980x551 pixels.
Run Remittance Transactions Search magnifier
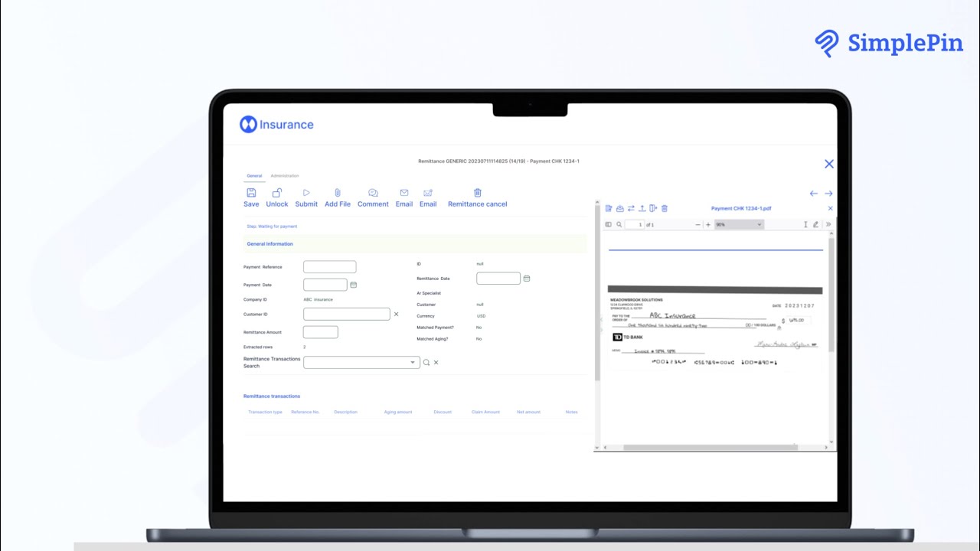[426, 363]
